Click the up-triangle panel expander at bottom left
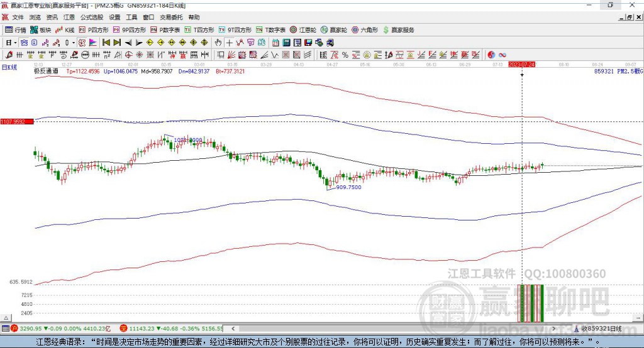Screen dimensions: 644x348 (x=6, y=318)
